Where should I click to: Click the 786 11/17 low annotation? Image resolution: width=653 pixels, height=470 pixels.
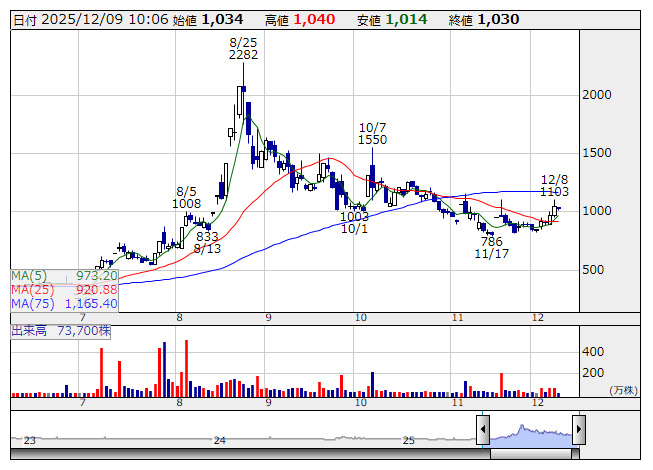point(491,248)
